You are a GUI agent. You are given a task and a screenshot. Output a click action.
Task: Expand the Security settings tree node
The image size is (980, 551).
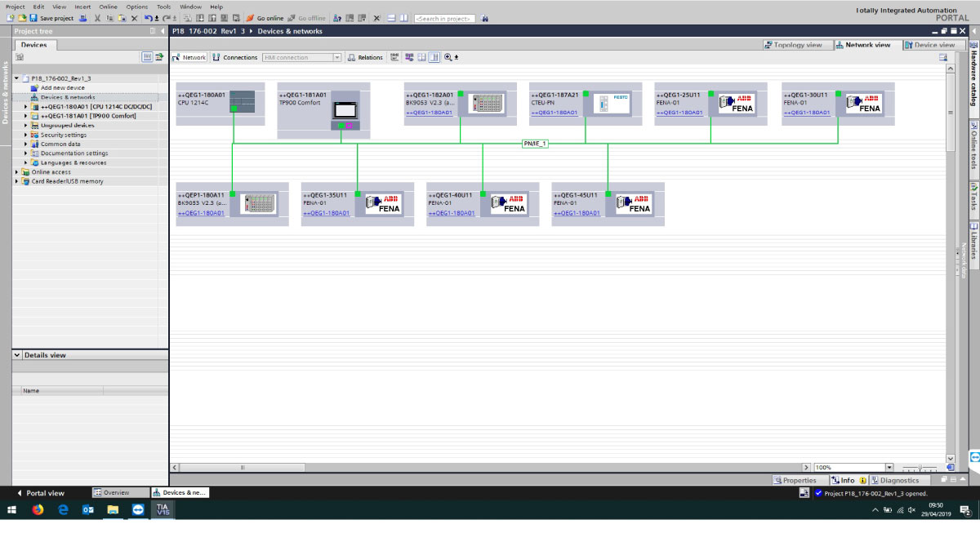(x=26, y=135)
